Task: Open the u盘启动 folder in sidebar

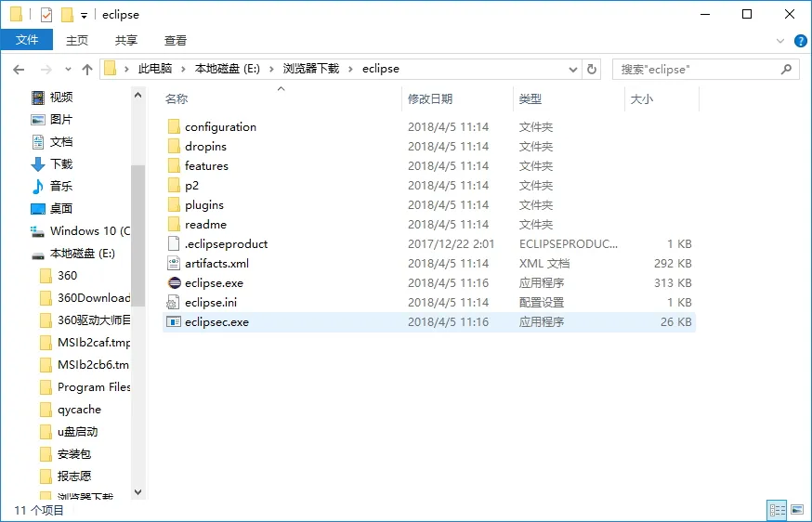Action: [x=69, y=431]
